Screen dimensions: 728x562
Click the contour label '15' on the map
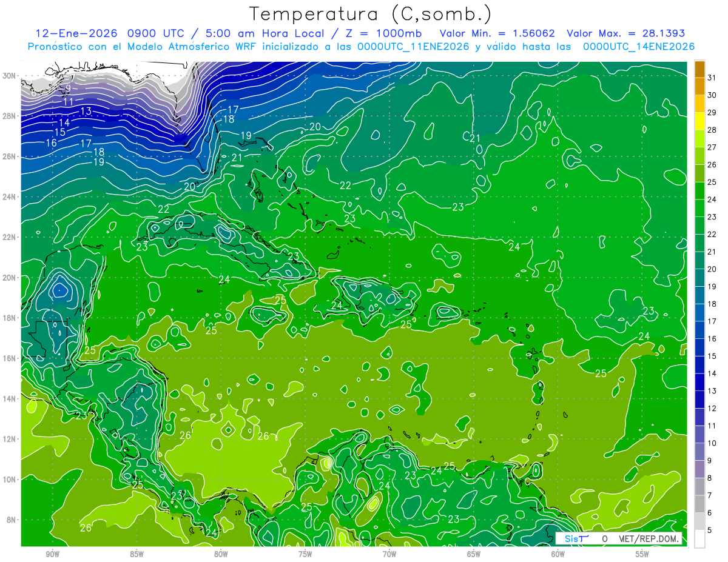(x=59, y=132)
